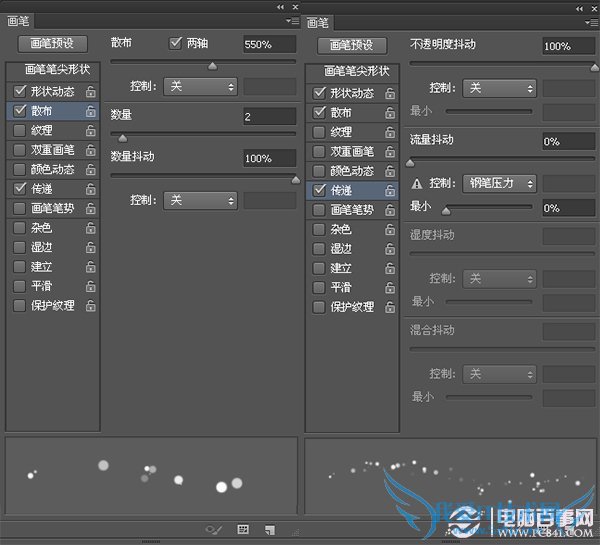The width and height of the screenshot is (600, 545).
Task: Click the 画笔预设 button in right panel
Action: coord(351,45)
